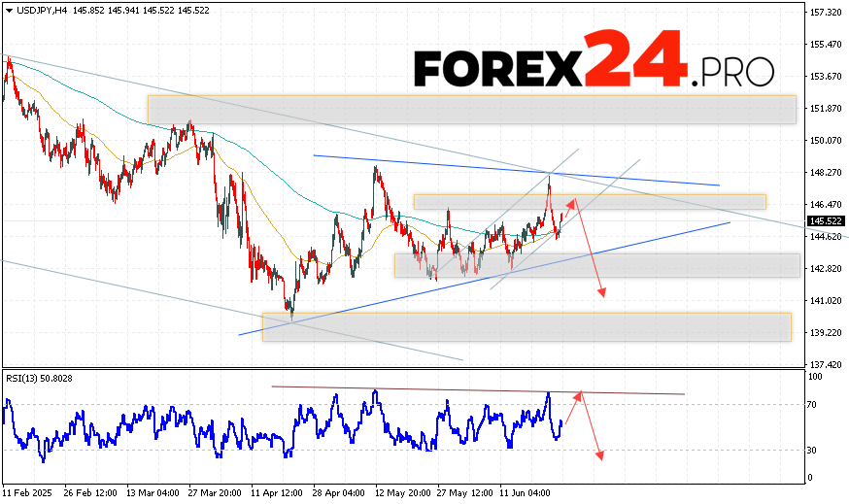849x504 pixels.
Task: Click the 157.320 price axis label
Action: tap(825, 12)
